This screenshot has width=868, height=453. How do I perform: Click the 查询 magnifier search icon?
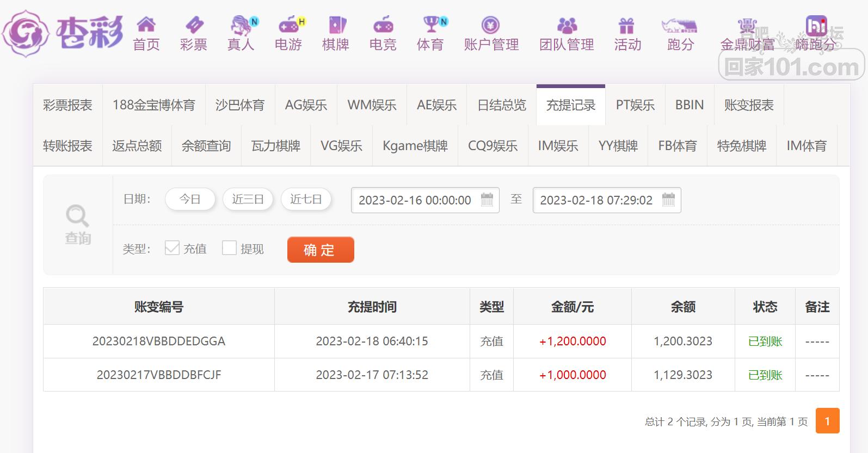point(77,216)
